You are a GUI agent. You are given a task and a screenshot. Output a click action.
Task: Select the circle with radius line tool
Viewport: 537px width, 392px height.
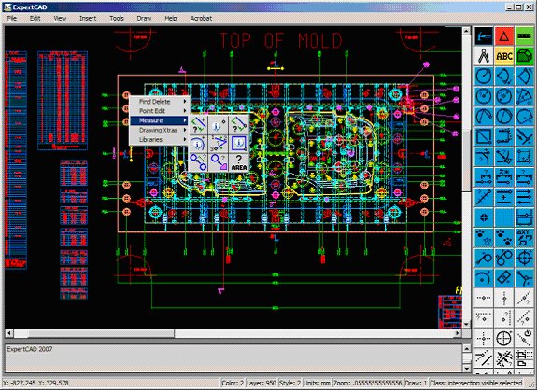click(x=484, y=77)
